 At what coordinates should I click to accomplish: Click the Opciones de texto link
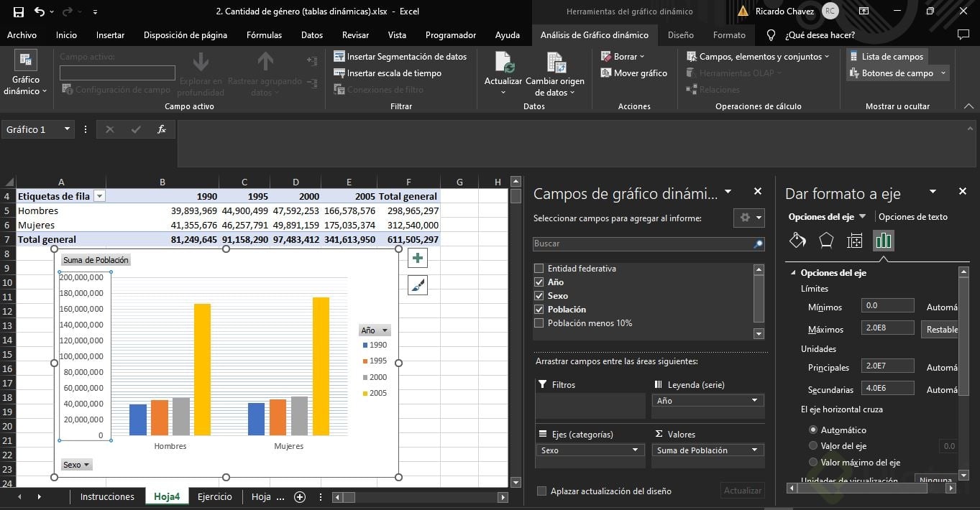pos(912,217)
